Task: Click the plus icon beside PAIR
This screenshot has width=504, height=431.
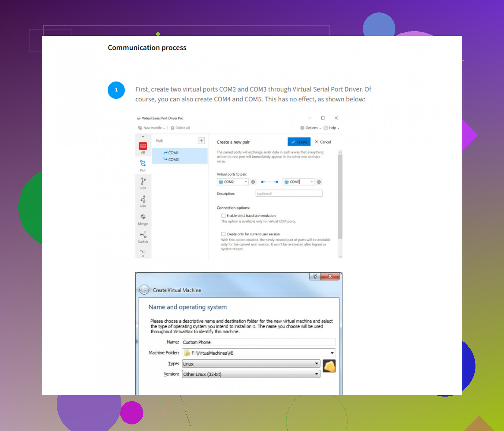Action: click(201, 140)
